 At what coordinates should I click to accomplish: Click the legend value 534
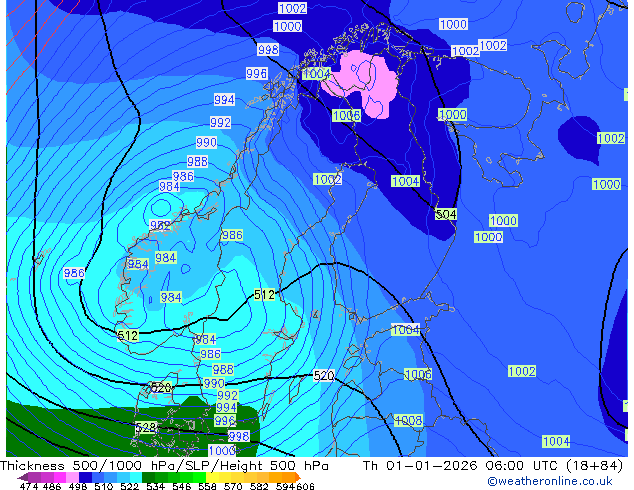click(x=155, y=486)
